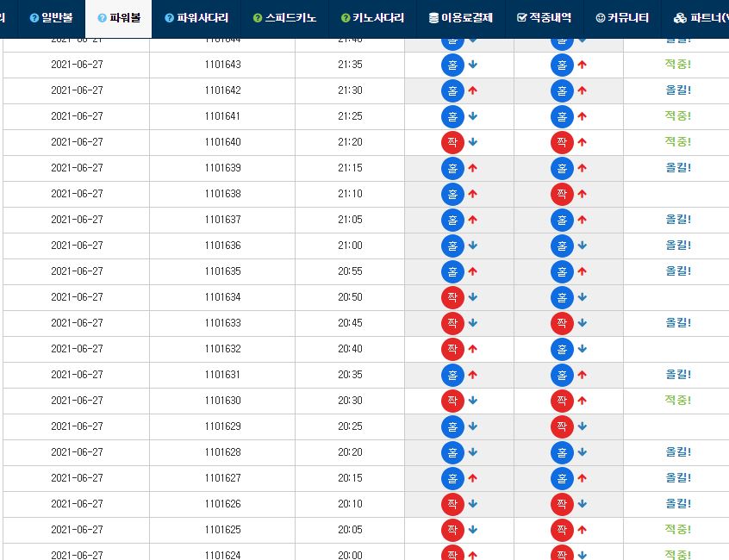Click second blue 홀 badge in row 1101632
The image size is (729, 560).
(x=562, y=349)
